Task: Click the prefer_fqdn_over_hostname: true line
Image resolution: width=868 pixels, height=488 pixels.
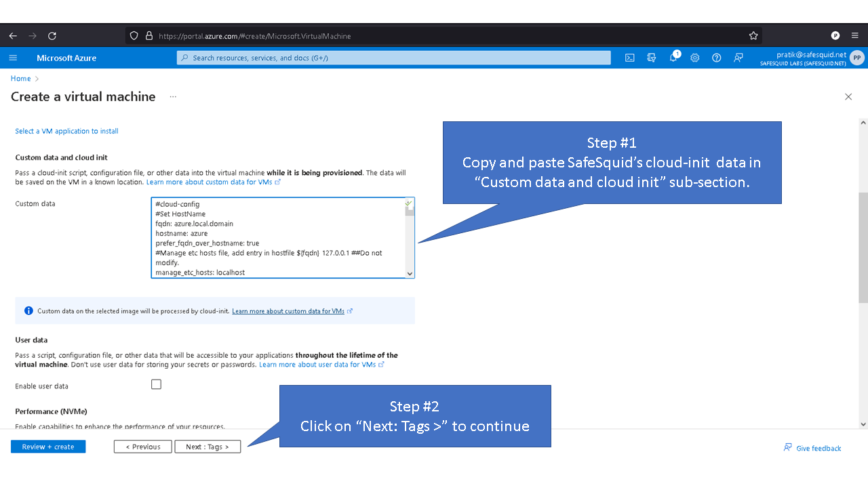Action: click(208, 243)
